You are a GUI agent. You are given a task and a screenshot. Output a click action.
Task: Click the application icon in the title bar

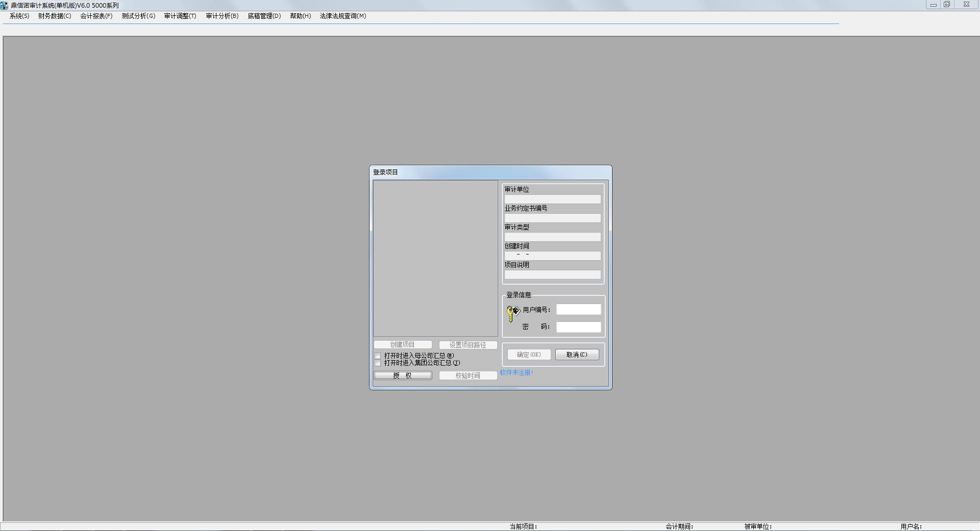(5, 5)
